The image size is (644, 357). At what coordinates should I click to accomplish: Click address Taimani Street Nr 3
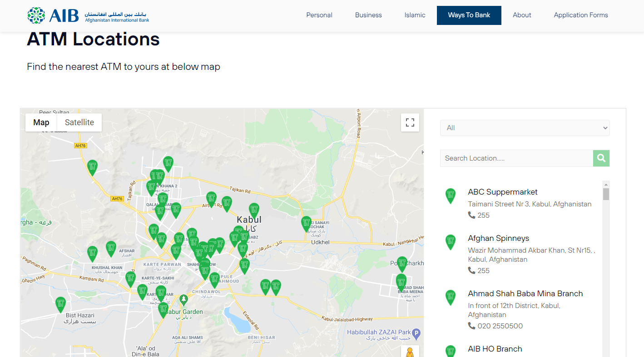tap(530, 204)
